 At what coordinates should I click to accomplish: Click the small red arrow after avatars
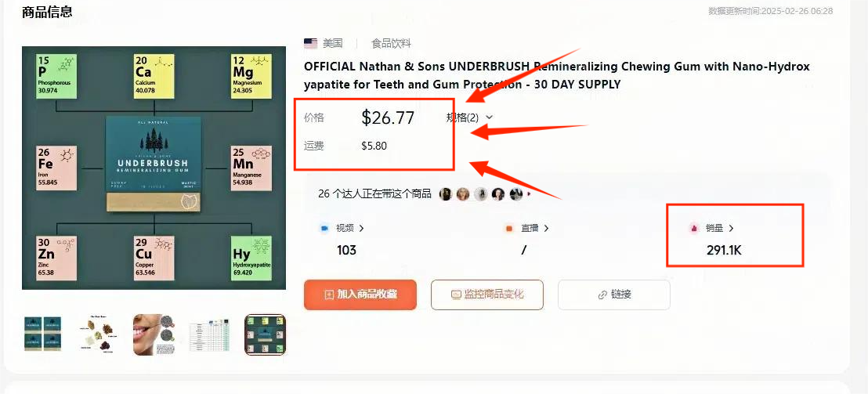click(528, 193)
